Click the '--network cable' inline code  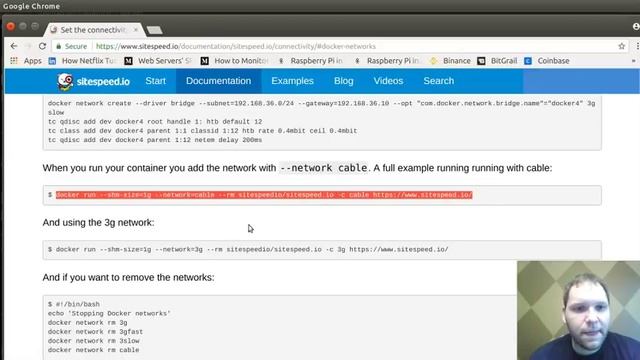point(323,168)
